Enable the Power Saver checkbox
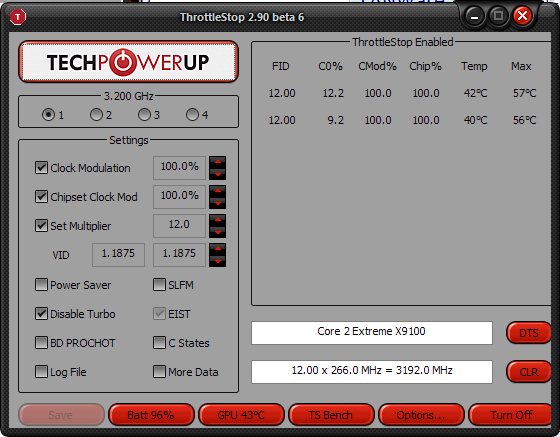This screenshot has width=560, height=437. [41, 285]
